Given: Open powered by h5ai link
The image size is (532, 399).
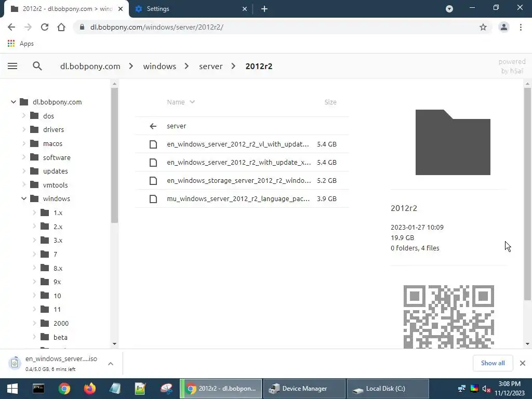Looking at the screenshot, I should pyautogui.click(x=512, y=66).
